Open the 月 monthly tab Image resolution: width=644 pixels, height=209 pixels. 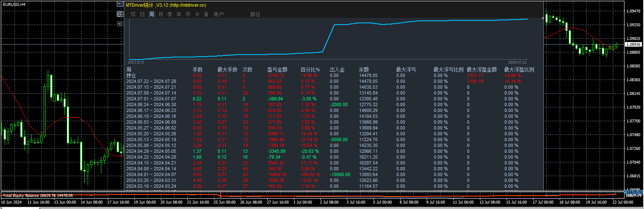pos(161,14)
